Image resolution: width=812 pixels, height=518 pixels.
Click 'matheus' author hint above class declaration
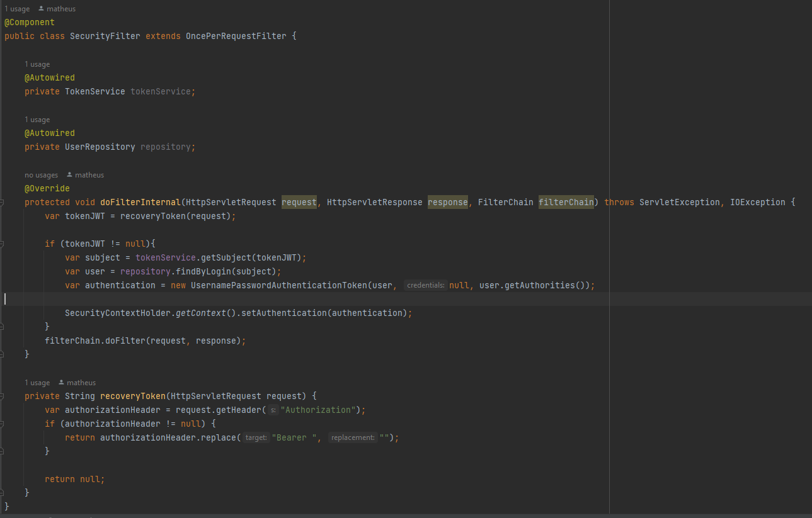[x=61, y=9]
